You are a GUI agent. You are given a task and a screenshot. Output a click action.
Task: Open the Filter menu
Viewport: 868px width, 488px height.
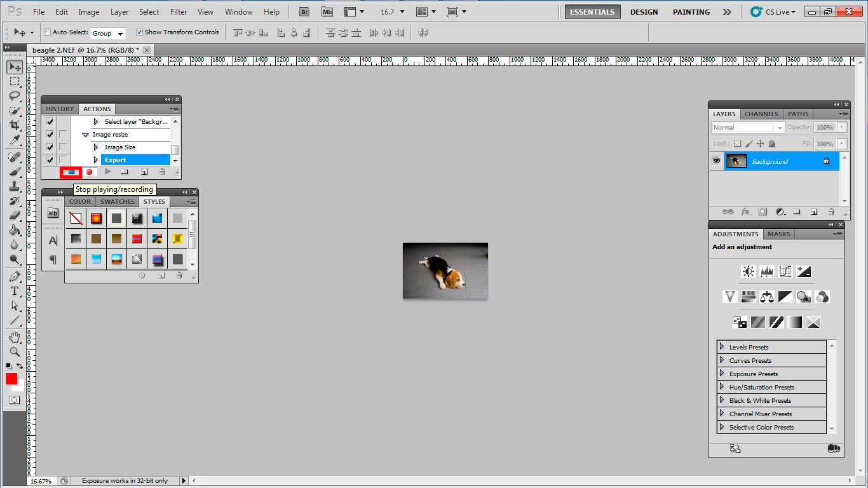(x=179, y=11)
